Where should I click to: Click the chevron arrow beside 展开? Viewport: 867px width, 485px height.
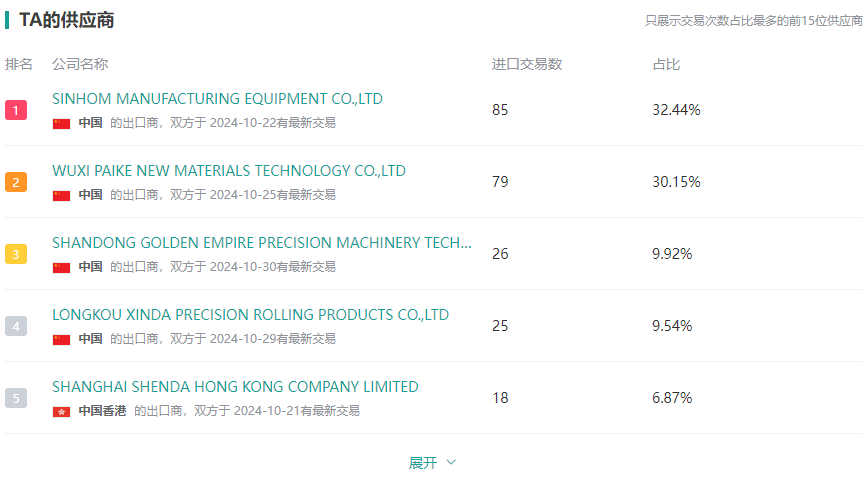451,463
